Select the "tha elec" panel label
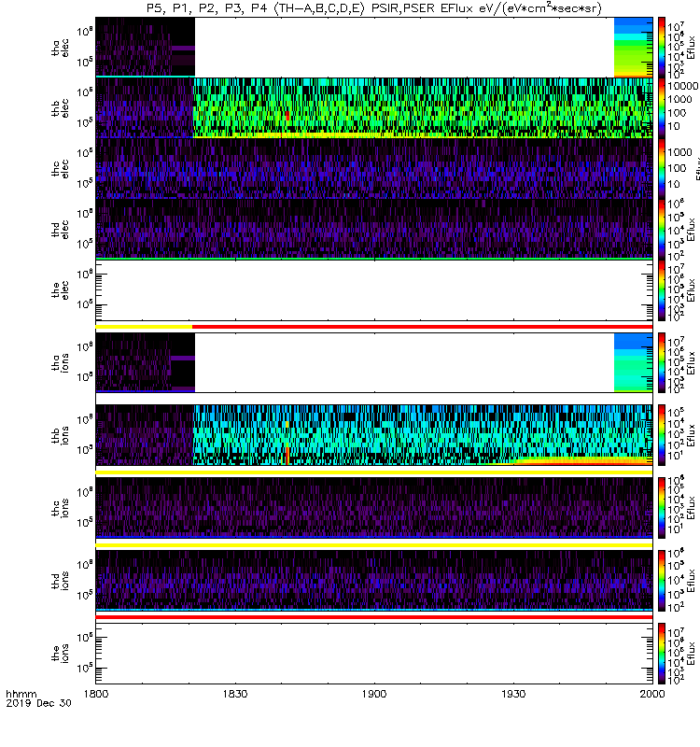 coord(60,48)
